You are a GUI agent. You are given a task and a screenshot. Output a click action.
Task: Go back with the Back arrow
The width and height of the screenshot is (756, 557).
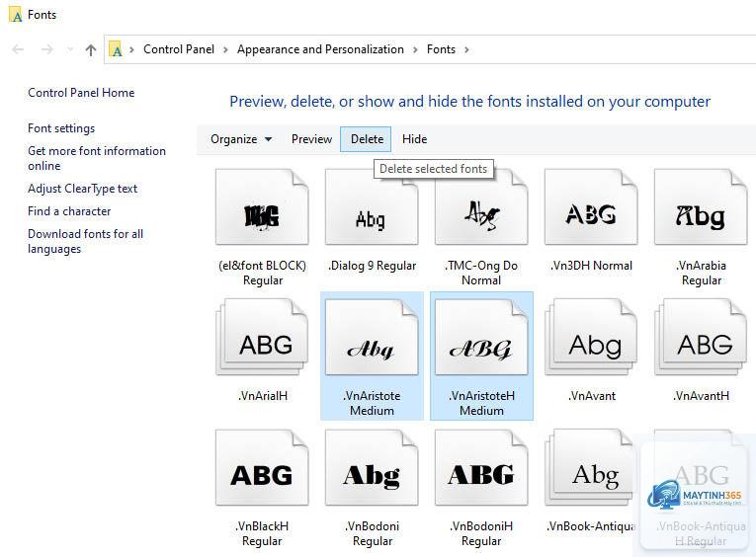(18, 49)
